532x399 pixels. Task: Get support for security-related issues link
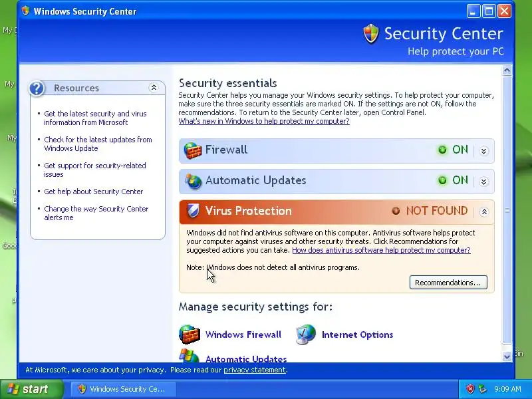pos(95,170)
